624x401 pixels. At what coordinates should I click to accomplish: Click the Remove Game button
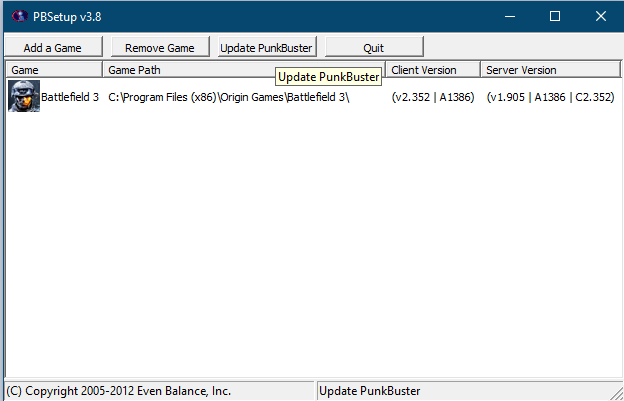[160, 47]
